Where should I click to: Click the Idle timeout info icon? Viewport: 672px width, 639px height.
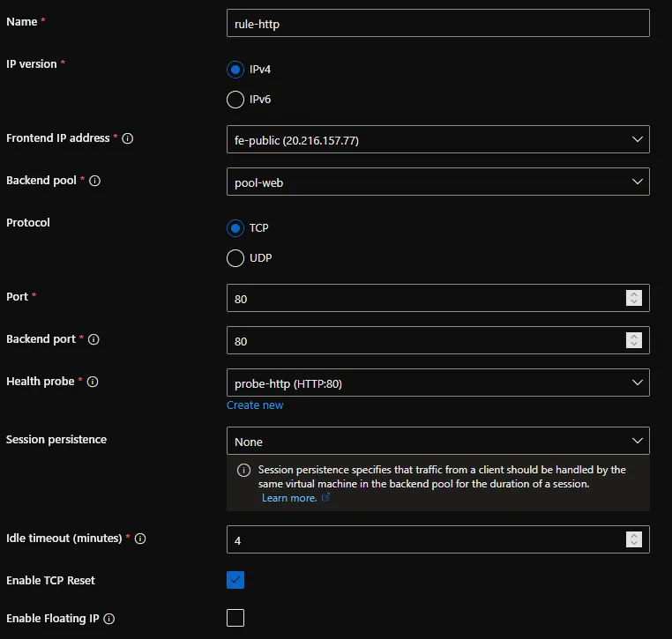click(x=140, y=539)
